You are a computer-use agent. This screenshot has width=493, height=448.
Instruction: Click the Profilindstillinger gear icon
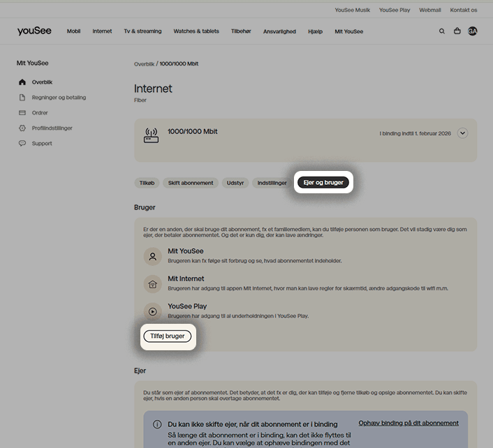coord(22,128)
